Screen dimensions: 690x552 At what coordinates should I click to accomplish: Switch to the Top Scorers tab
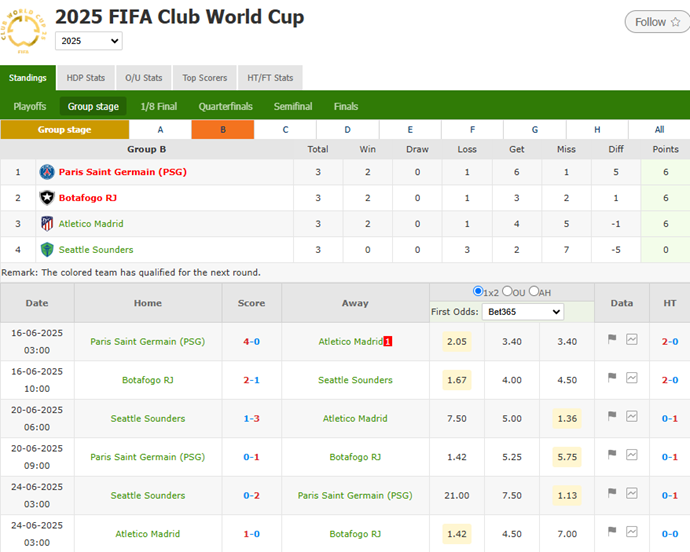point(205,78)
